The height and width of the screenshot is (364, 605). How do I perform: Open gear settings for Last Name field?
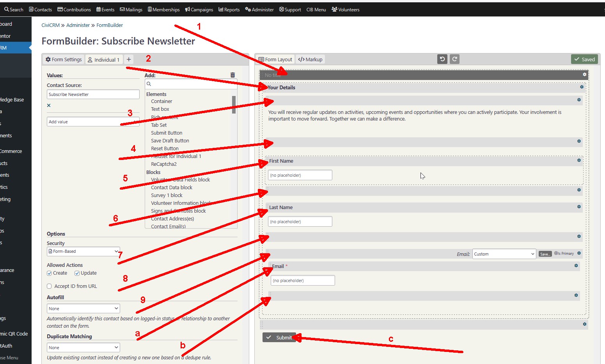(x=579, y=207)
